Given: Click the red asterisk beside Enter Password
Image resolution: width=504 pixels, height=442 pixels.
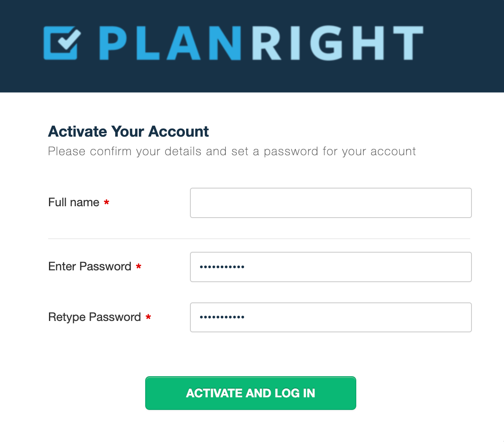Looking at the screenshot, I should pos(138,267).
